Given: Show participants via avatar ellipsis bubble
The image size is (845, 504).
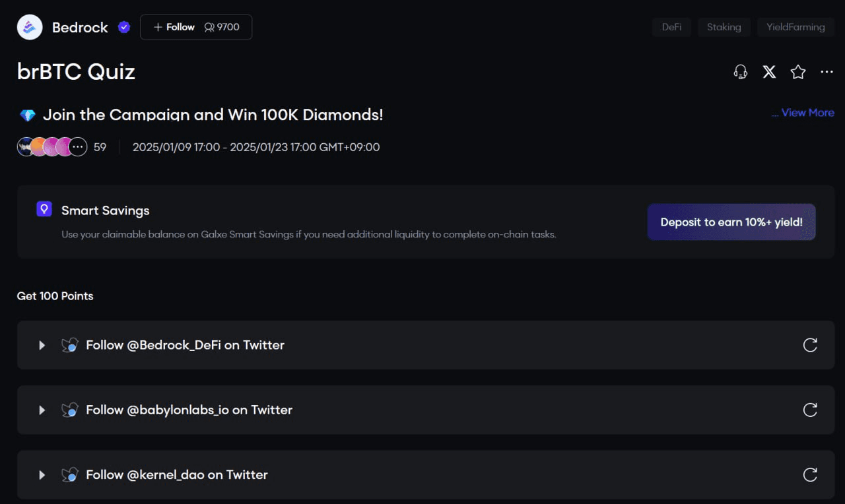Looking at the screenshot, I should (78, 146).
